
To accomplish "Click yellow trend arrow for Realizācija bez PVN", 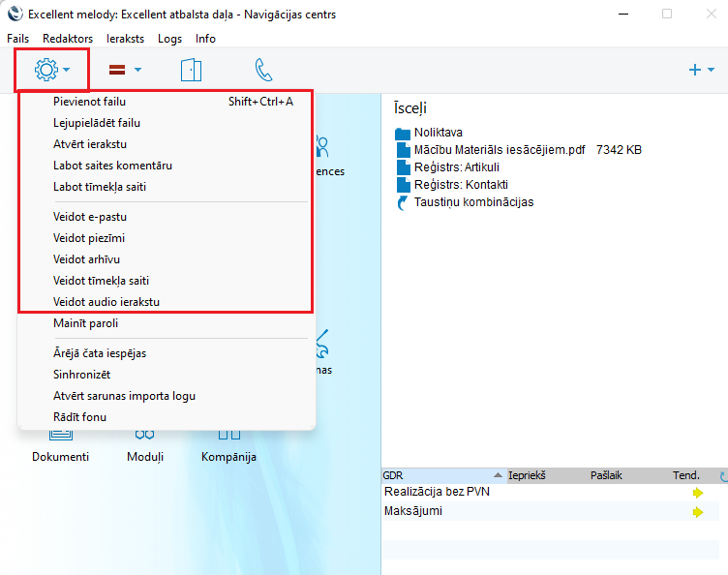I will [x=698, y=493].
